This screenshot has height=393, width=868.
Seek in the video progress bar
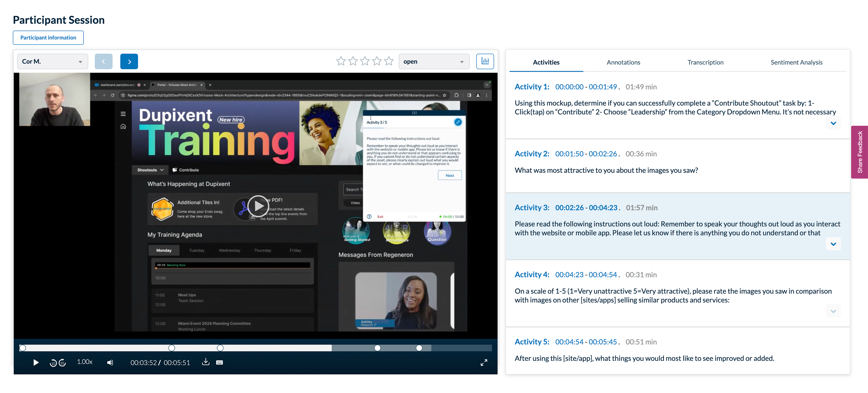[255, 348]
